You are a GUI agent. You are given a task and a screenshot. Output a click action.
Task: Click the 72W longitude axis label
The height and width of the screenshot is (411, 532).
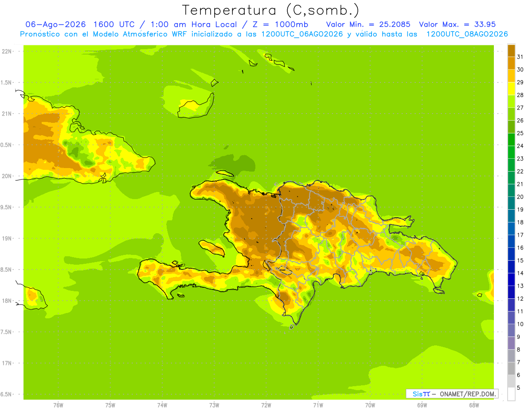tap(266, 405)
